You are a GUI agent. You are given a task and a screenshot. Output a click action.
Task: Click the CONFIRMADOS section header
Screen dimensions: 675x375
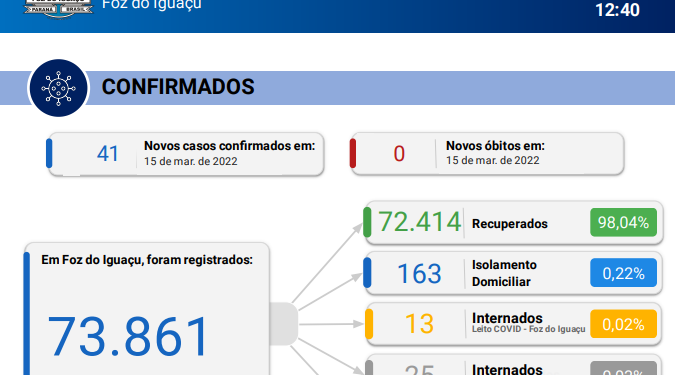click(178, 87)
